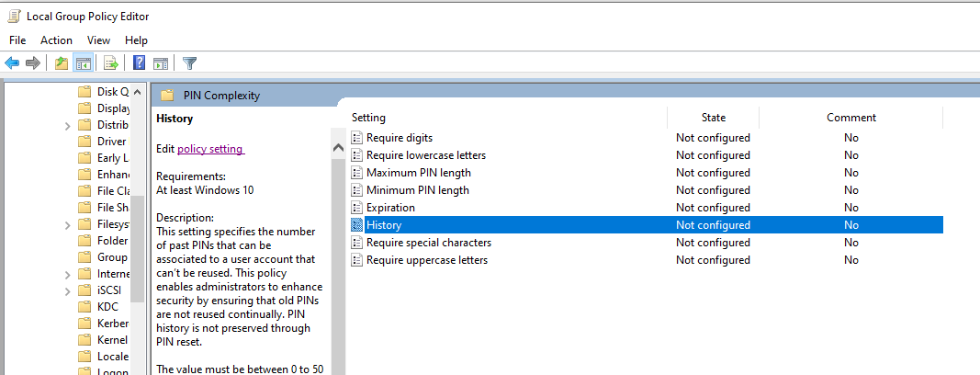
Task: Click the Minimum PIN length policy icon
Action: 357,190
